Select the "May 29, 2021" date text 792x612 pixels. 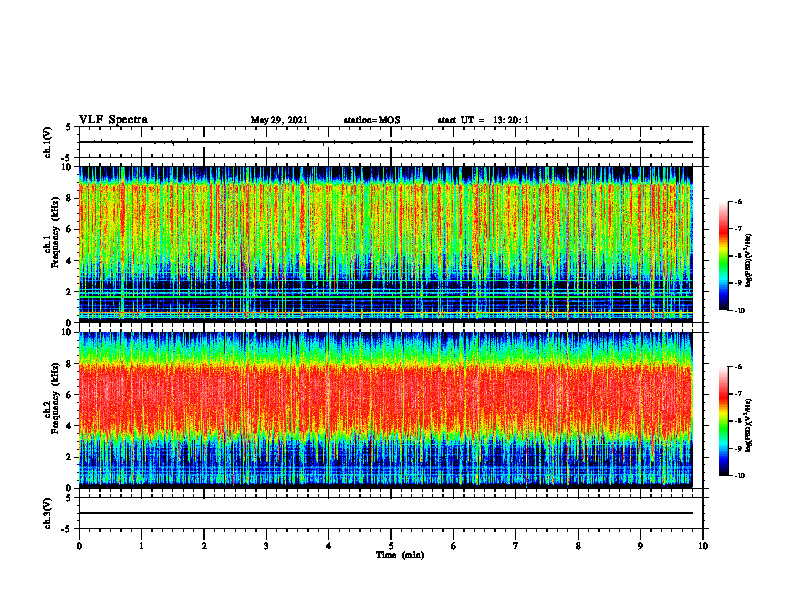279,120
